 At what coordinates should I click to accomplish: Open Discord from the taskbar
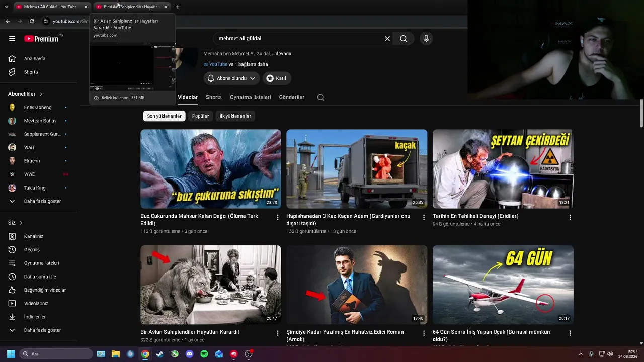189,354
